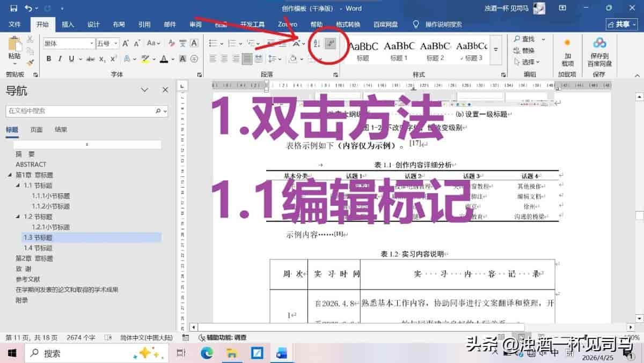Click the Cut scissors icon
Screen dimensions: 644x363
pos(30,39)
